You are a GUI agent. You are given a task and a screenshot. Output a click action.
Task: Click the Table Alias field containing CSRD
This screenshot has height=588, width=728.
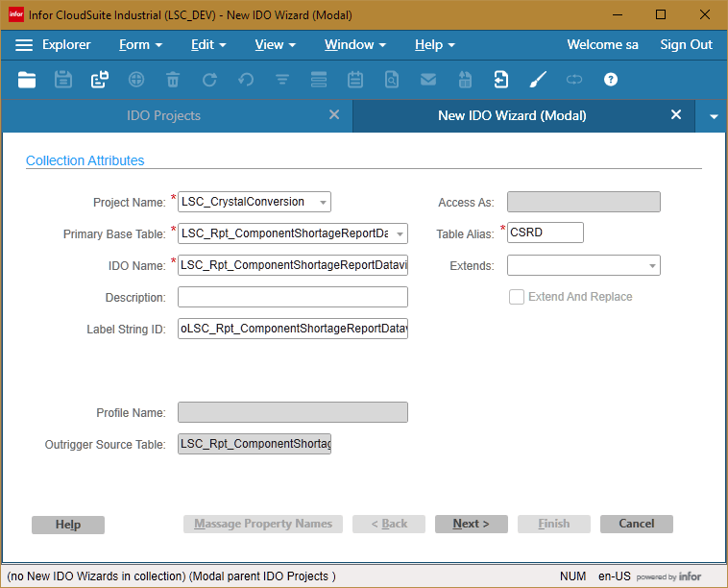[x=546, y=233]
